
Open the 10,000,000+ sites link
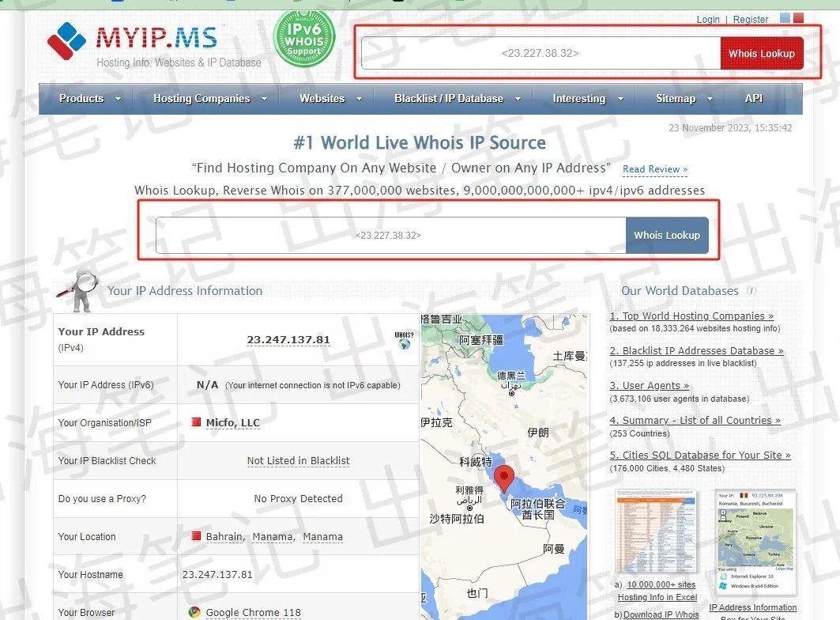pyautogui.click(x=661, y=584)
